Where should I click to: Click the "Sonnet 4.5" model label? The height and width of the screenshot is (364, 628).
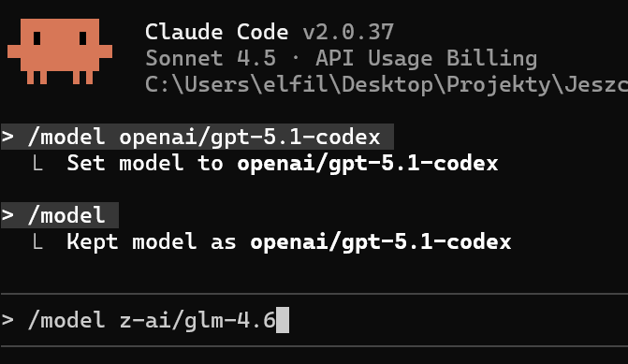pos(211,58)
